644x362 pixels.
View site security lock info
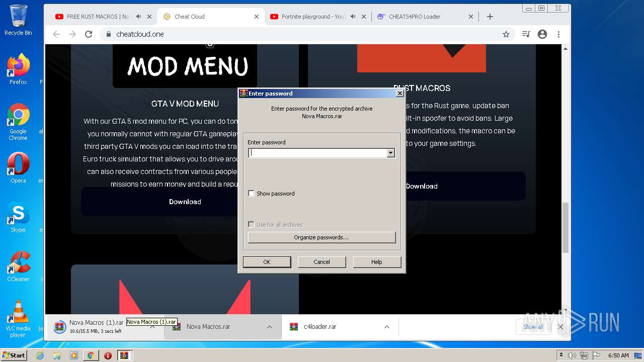coord(108,34)
